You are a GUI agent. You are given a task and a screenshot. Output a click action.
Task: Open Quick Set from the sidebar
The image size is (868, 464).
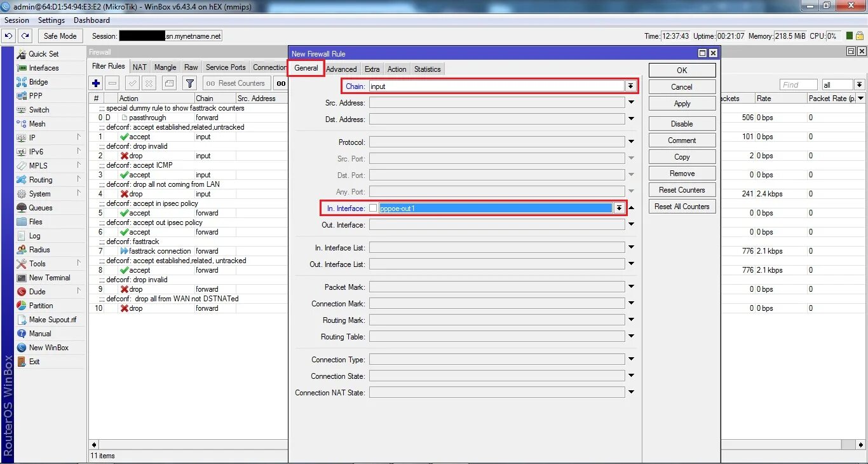43,54
